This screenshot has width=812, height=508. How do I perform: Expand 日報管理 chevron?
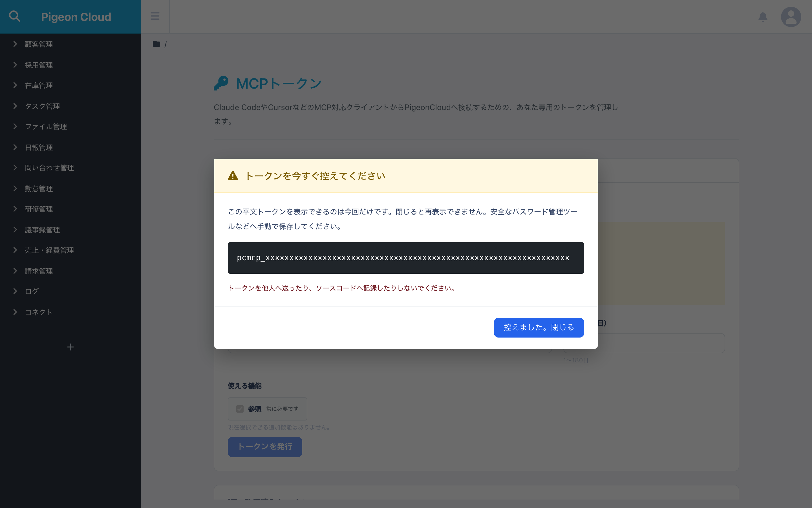15,147
